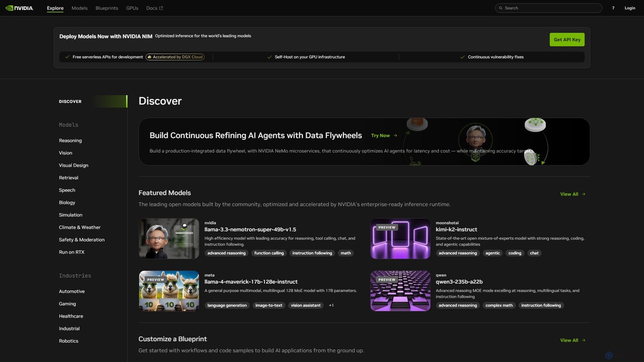Click the search magnifier icon
Viewport: 644px width, 362px height.
point(501,8)
